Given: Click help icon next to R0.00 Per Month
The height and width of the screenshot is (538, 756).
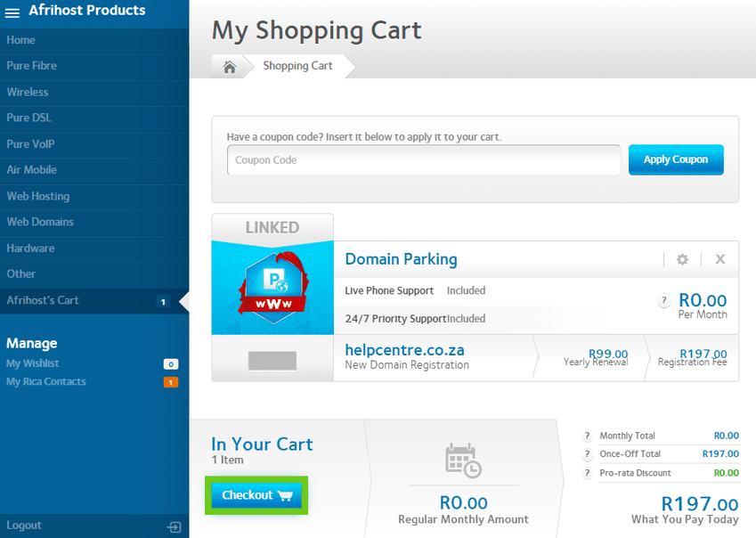Looking at the screenshot, I should tap(663, 301).
